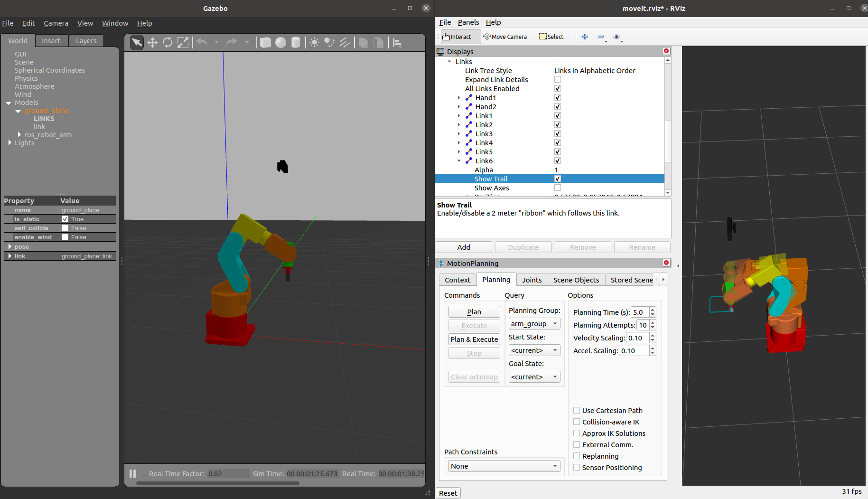Click the Plan & Execute button
The height and width of the screenshot is (499, 868).
tap(474, 339)
